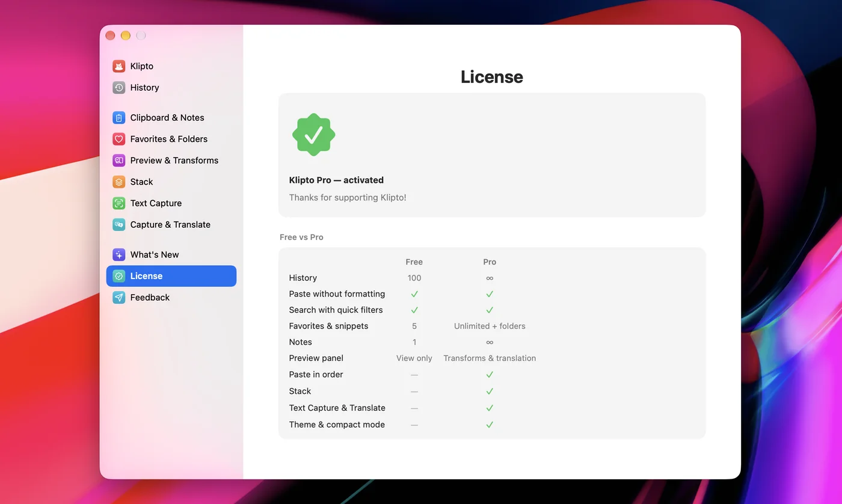Screen dimensions: 842x504
Task: Click the 'View only' Preview panel value
Action: [414, 358]
